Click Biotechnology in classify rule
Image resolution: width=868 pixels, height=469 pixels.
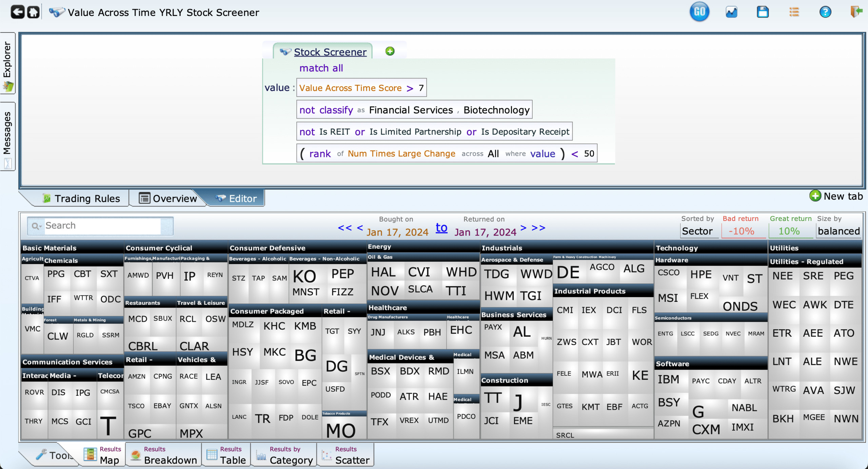click(496, 110)
